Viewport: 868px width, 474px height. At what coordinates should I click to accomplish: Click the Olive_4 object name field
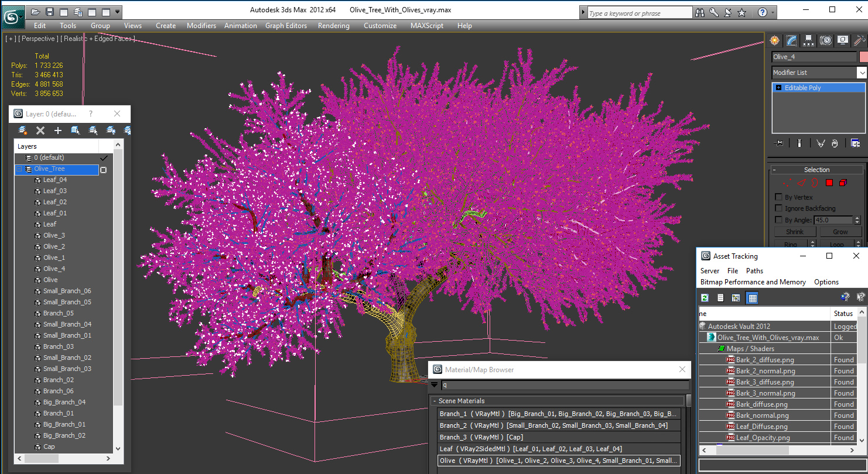pyautogui.click(x=814, y=57)
